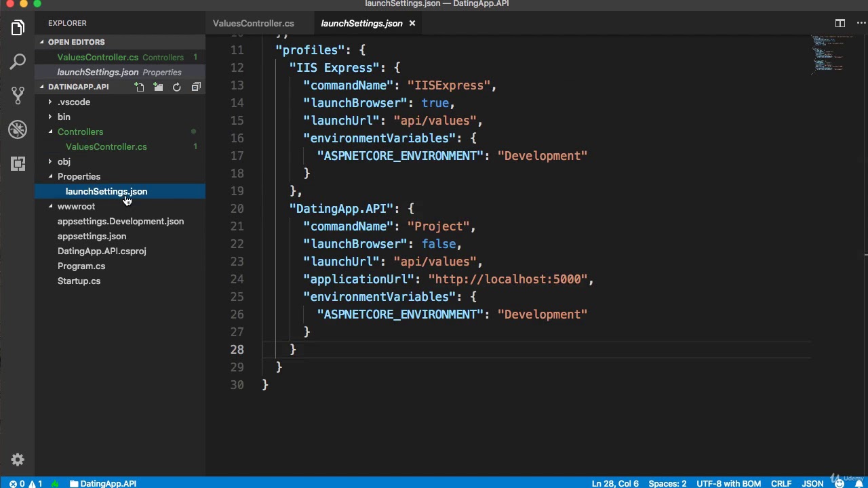This screenshot has height=488, width=868.
Task: Open appsettings.json in the file tree
Action: coord(120,236)
